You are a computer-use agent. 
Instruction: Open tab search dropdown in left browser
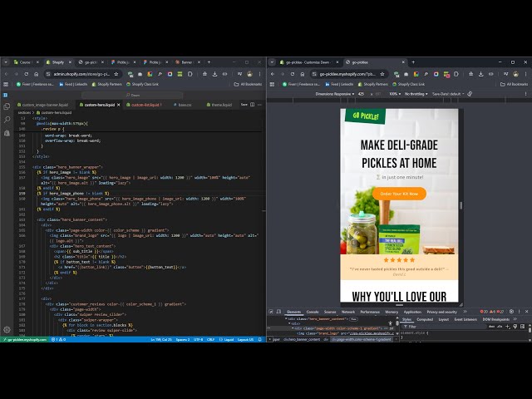tap(6, 62)
